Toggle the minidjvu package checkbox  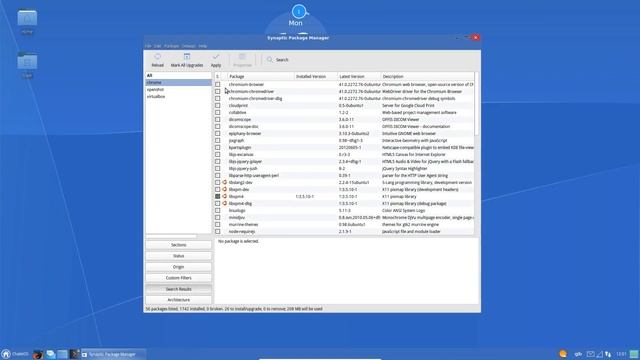(218, 218)
